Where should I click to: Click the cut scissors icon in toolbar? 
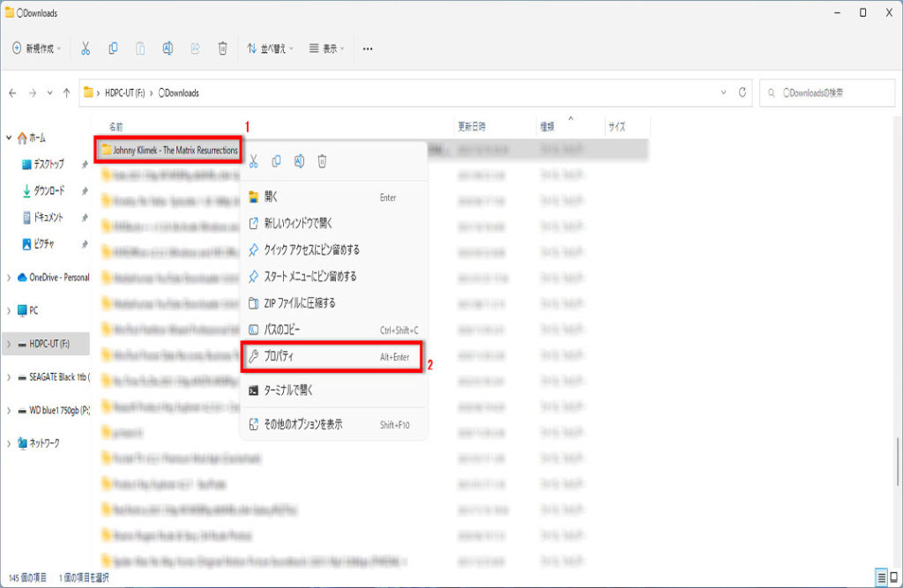(x=86, y=48)
